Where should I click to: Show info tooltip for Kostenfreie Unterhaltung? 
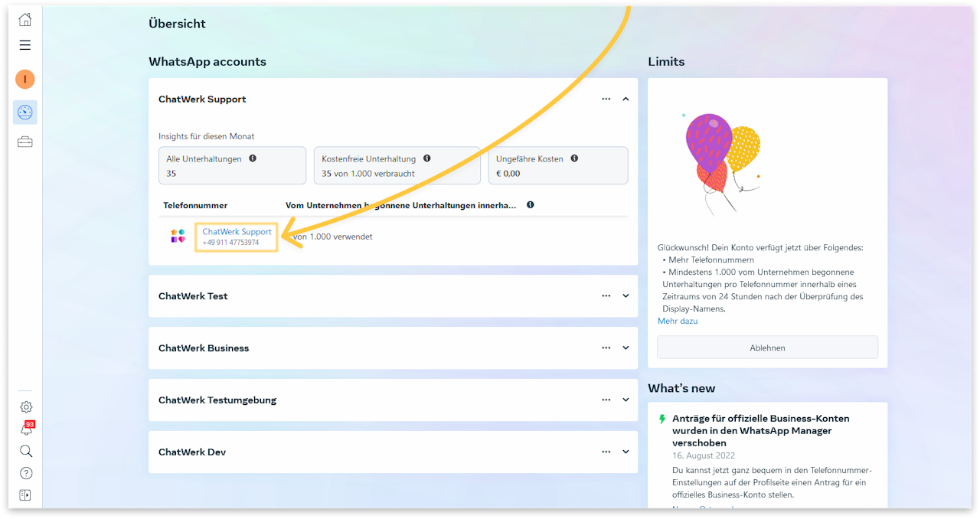point(427,158)
